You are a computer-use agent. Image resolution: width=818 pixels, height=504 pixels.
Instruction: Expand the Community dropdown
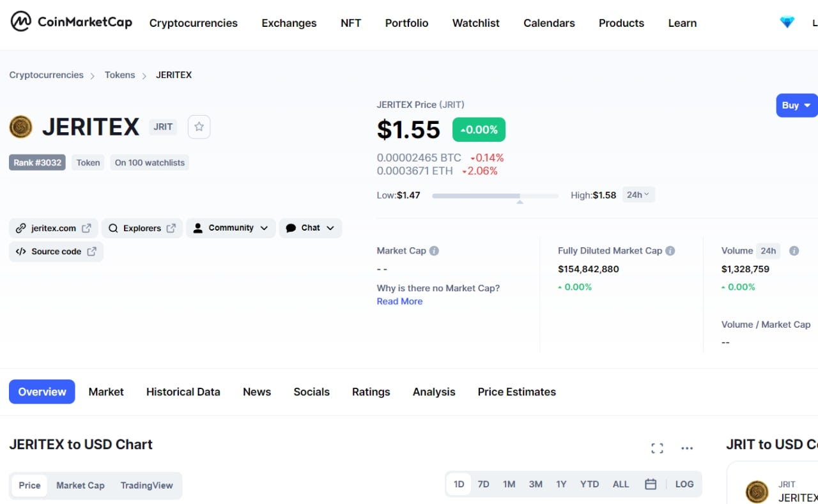tap(231, 228)
